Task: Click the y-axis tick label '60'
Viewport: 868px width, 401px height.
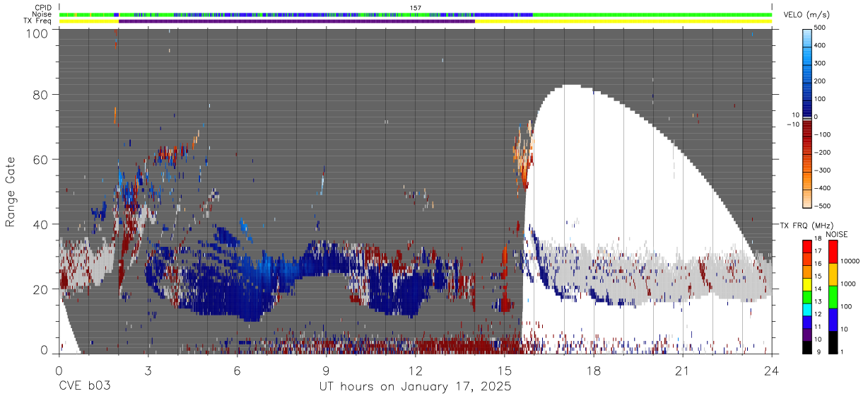Action: pyautogui.click(x=41, y=160)
